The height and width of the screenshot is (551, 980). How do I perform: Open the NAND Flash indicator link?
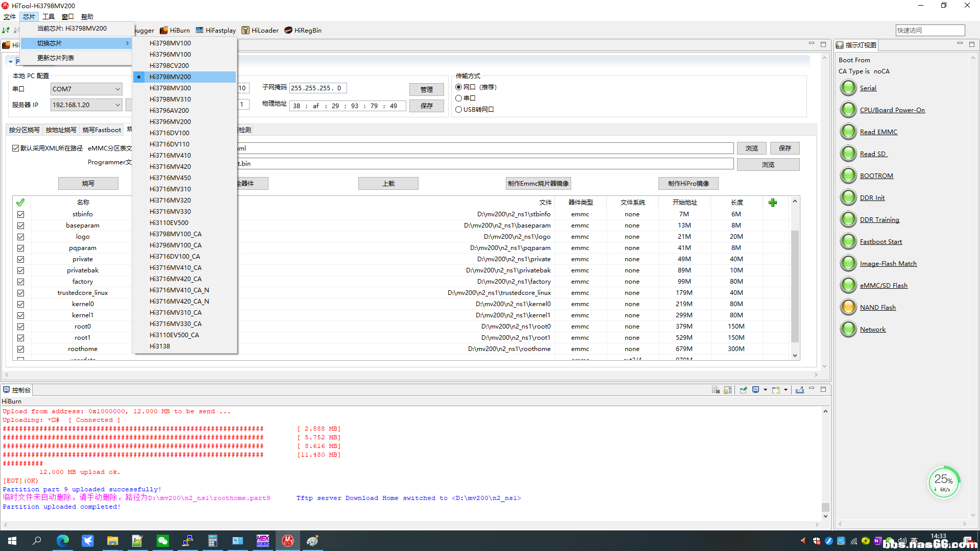(877, 307)
